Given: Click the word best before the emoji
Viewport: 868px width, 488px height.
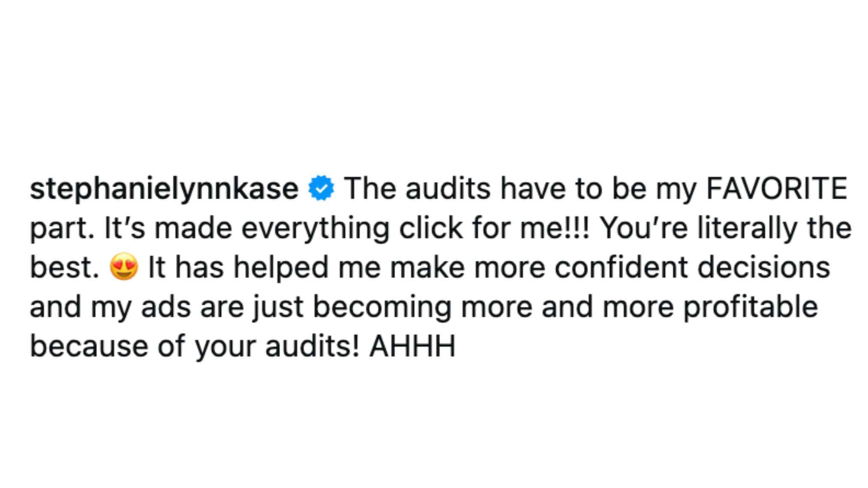Looking at the screenshot, I should tap(65, 267).
